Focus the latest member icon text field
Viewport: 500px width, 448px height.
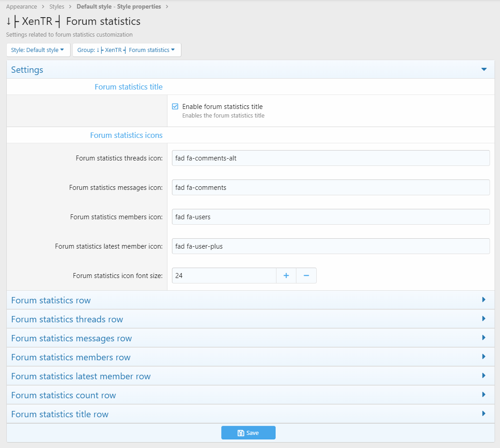tap(330, 246)
